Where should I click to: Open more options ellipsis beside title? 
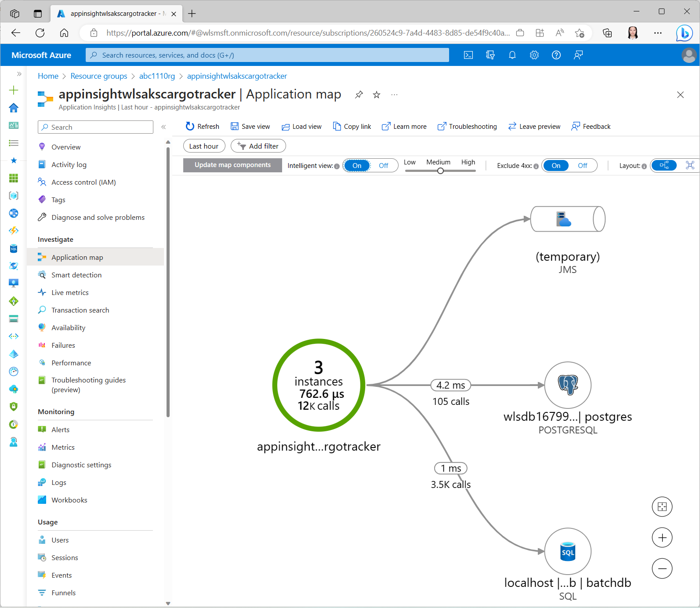[394, 95]
